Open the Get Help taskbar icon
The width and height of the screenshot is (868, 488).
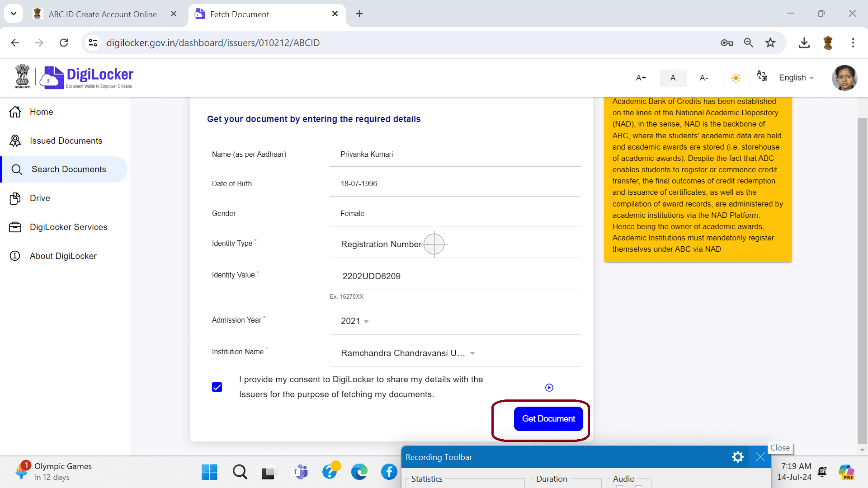330,471
